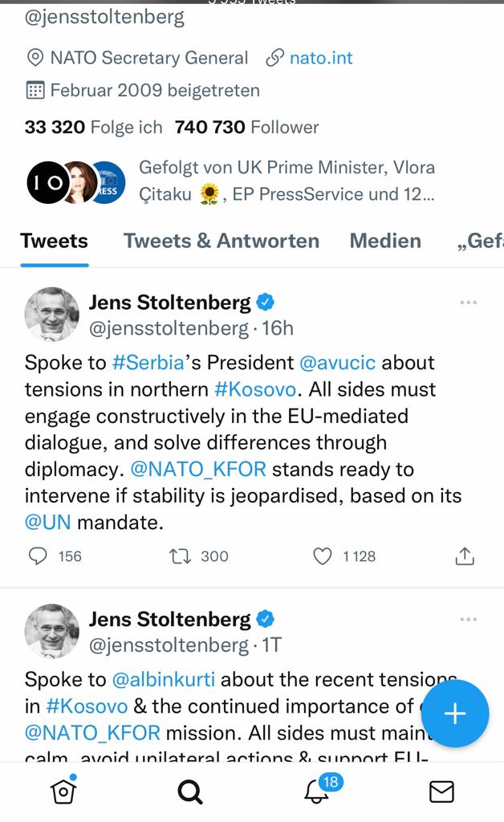Share the Serbia tweet via share icon

(x=465, y=556)
